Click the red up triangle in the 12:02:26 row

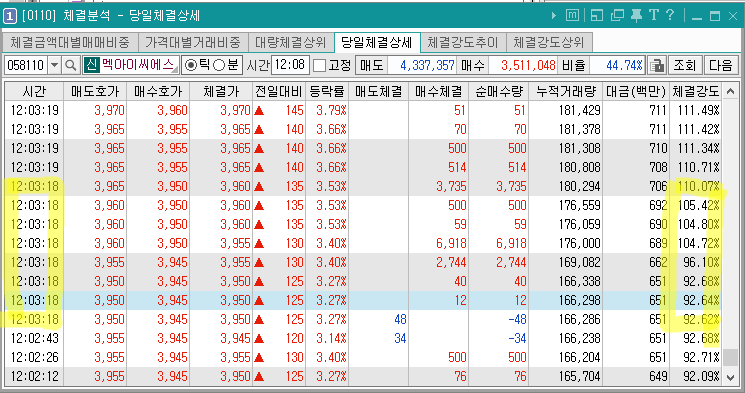(259, 357)
